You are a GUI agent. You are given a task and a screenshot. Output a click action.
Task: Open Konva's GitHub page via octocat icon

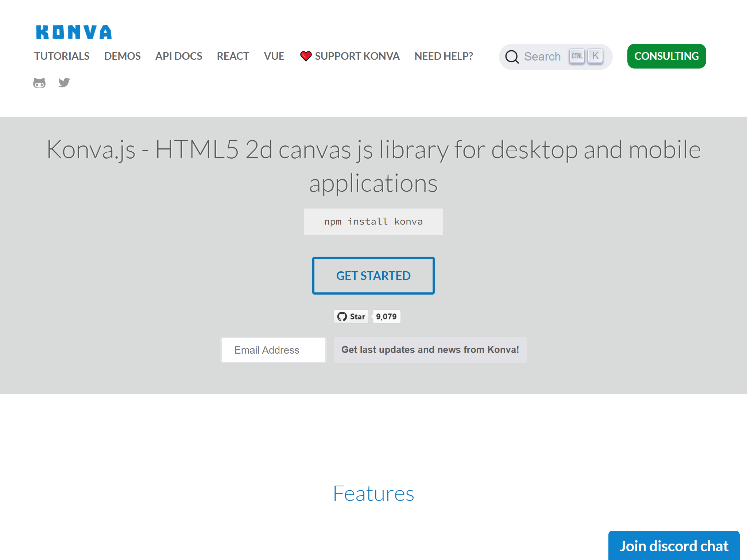pyautogui.click(x=40, y=83)
